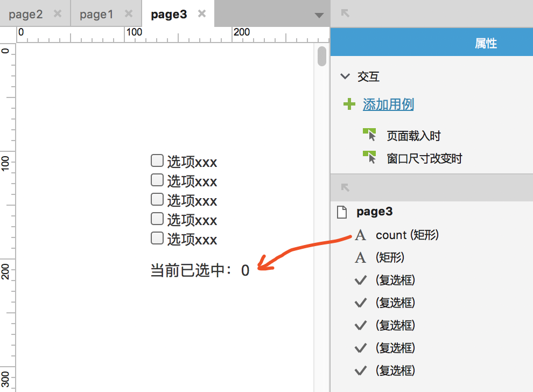Check the fifth 选项xxx checkbox
Screen dimensions: 533x392
[x=157, y=238]
